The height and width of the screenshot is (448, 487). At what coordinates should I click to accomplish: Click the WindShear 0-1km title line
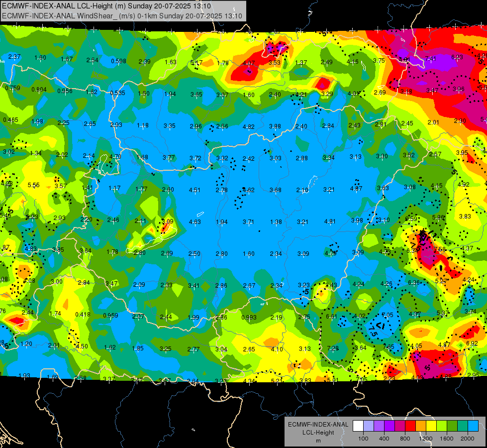click(122, 16)
